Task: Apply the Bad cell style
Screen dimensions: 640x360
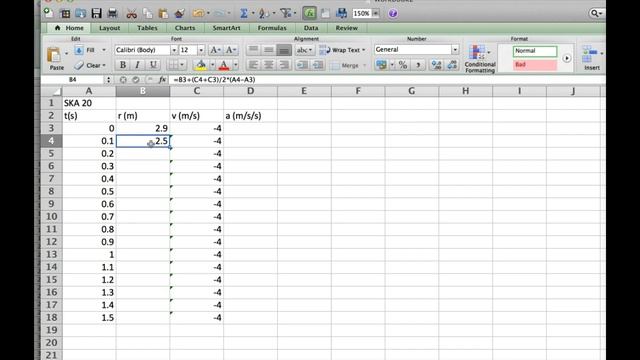Action: tap(535, 65)
